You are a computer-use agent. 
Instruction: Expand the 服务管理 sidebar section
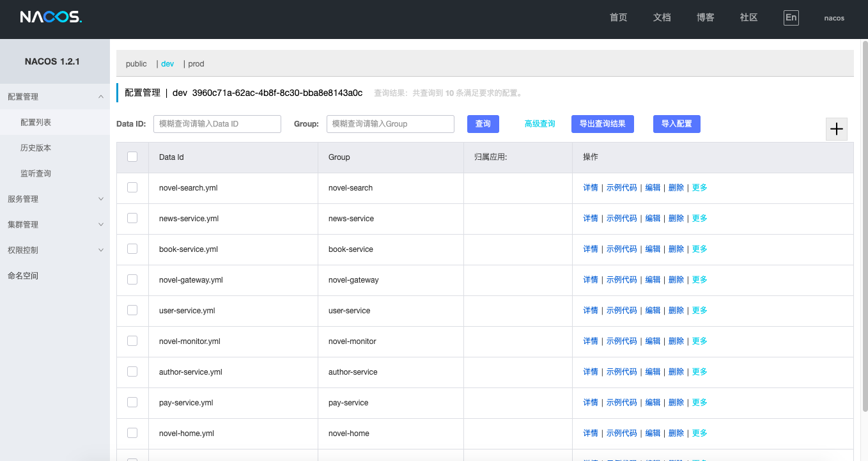tap(55, 199)
